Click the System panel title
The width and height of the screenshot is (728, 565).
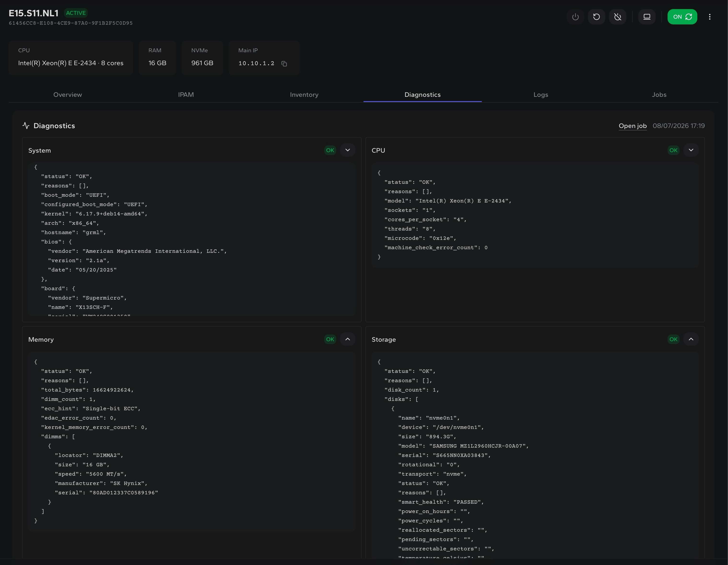click(40, 150)
